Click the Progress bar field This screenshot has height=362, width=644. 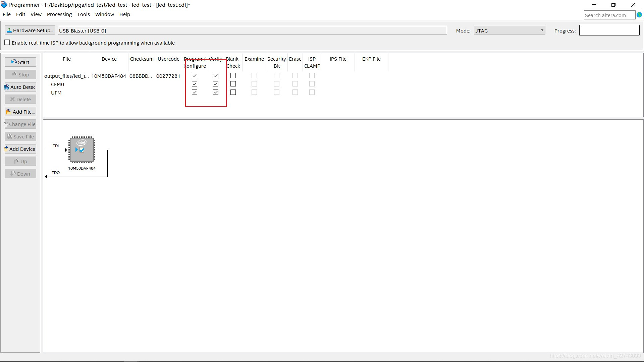pos(609,31)
